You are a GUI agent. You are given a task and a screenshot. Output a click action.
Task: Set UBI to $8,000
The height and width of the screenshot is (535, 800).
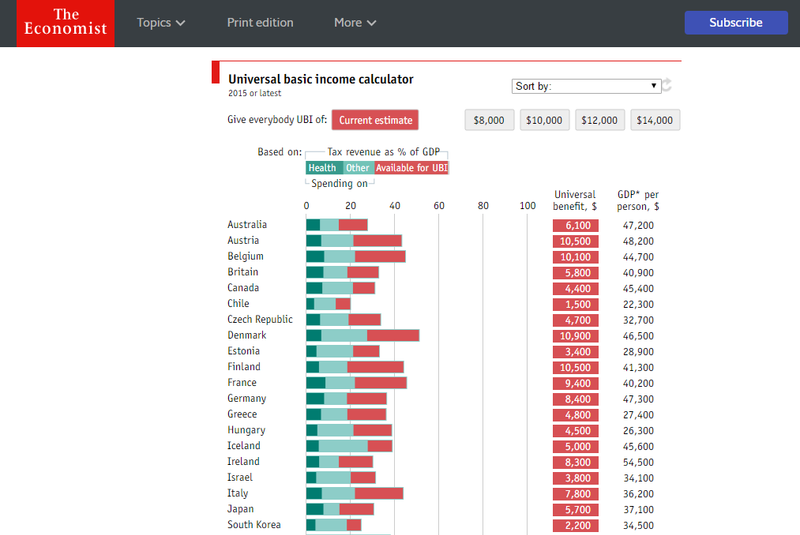[489, 120]
